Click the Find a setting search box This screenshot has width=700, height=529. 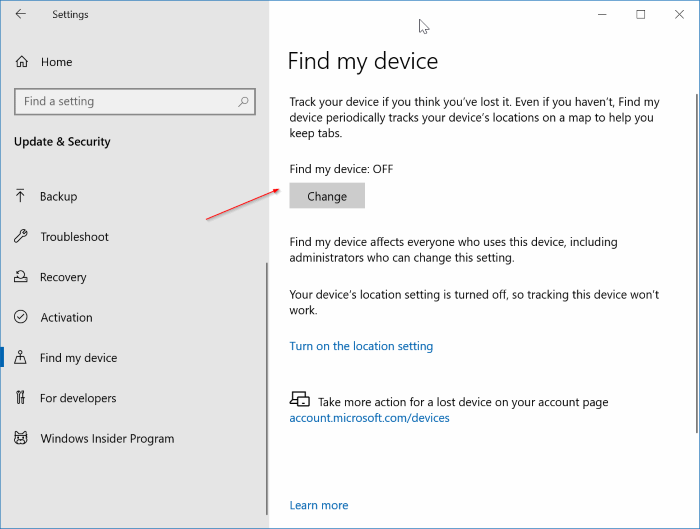click(135, 101)
